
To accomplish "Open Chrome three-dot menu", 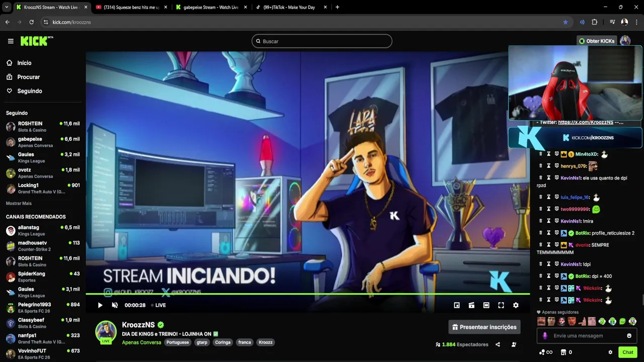I will pos(637,22).
